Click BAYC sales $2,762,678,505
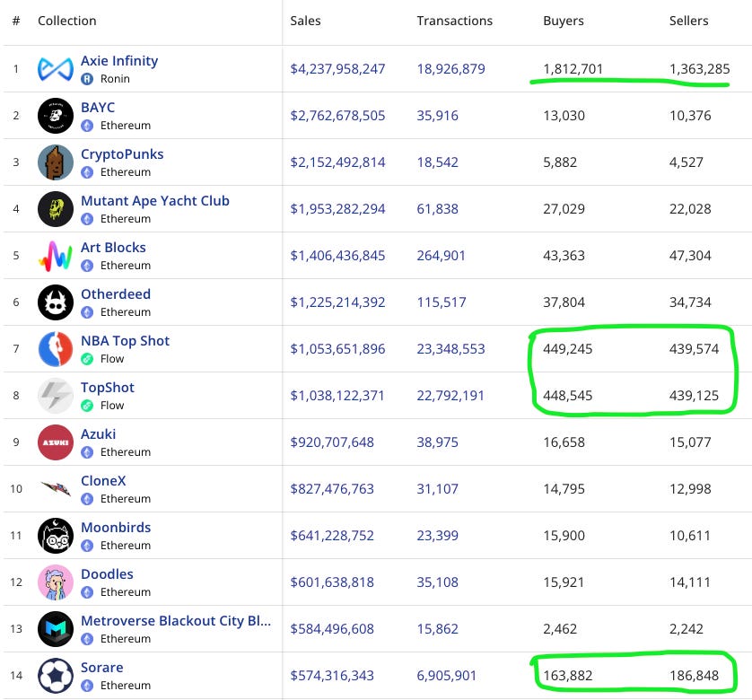The height and width of the screenshot is (700, 752). pos(337,116)
